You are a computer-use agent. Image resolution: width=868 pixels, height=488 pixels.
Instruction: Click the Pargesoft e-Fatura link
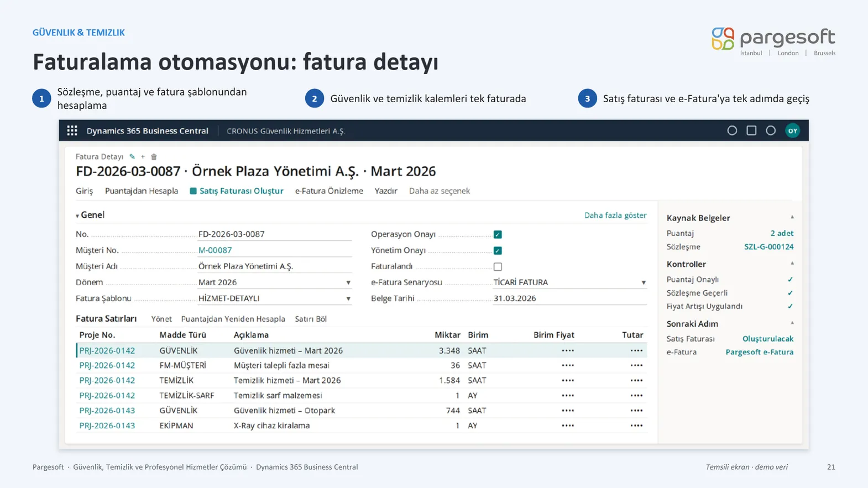point(760,352)
